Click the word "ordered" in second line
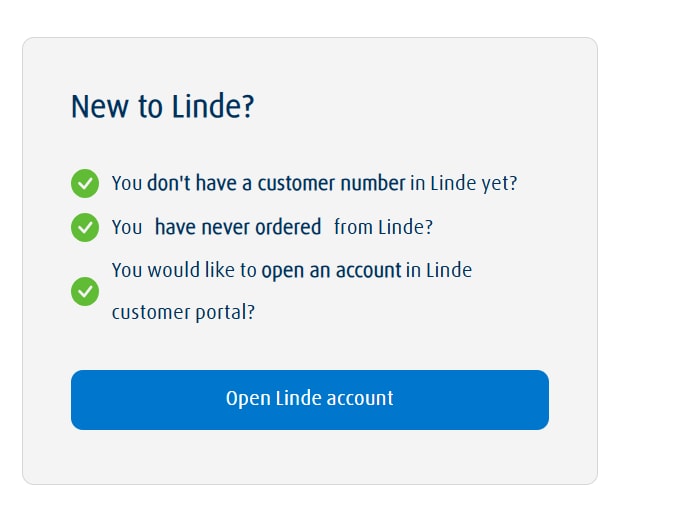This screenshot has width=683, height=507. (288, 227)
